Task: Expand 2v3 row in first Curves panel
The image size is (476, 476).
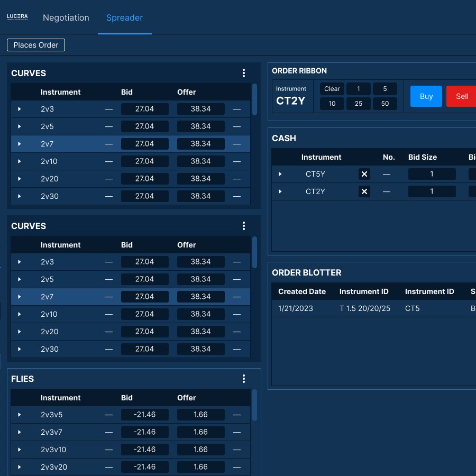Action: coord(20,109)
